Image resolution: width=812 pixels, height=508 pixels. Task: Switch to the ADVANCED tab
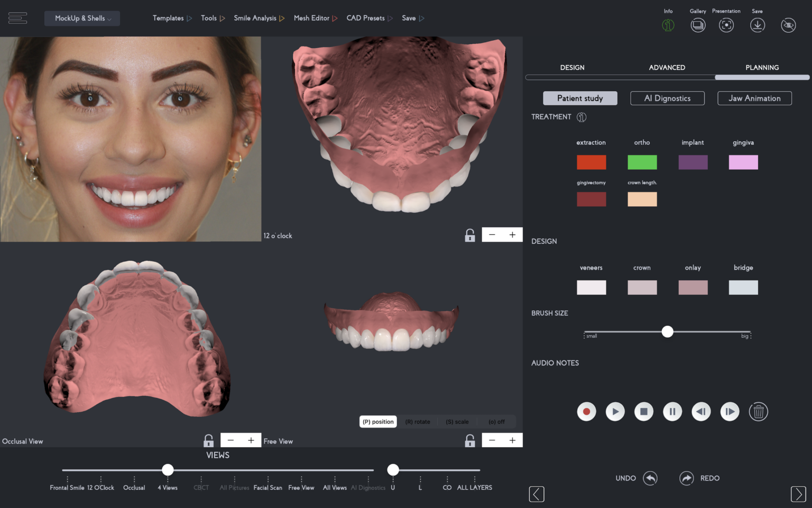click(667, 67)
